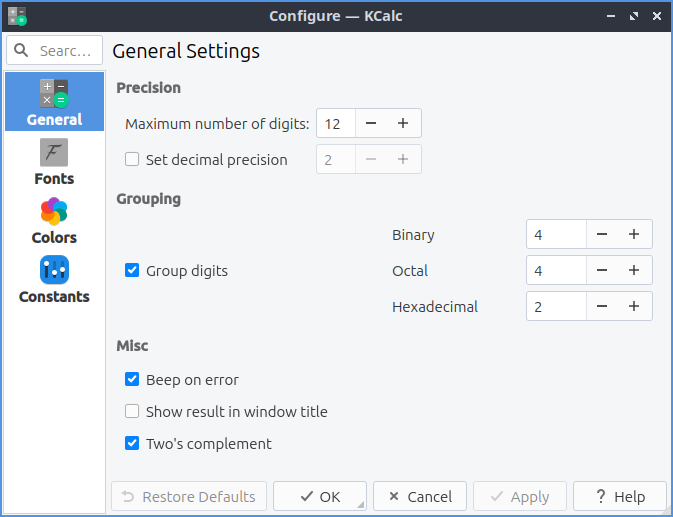Open the Constants settings page
673x517 pixels.
tap(54, 280)
